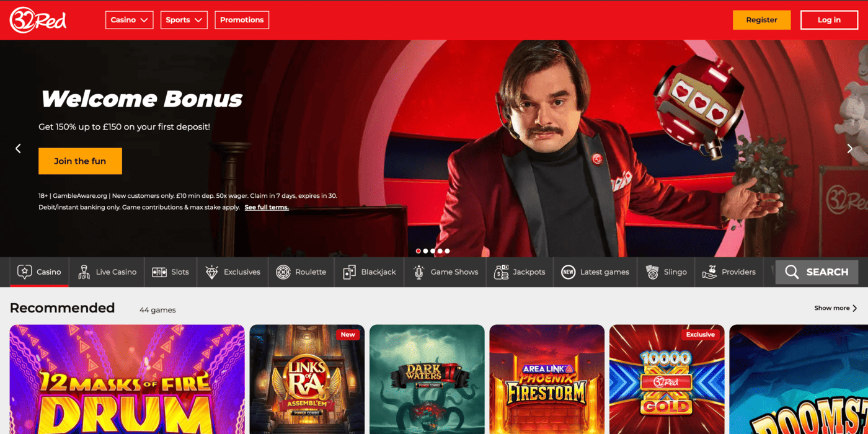This screenshot has height=434, width=868.
Task: Select the fifth carousel dot
Action: point(447,251)
